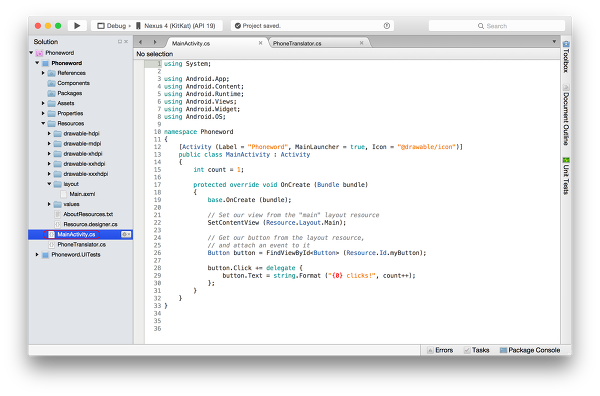Expand the References folder
Screen dimensions: 600x396
(x=43, y=73)
